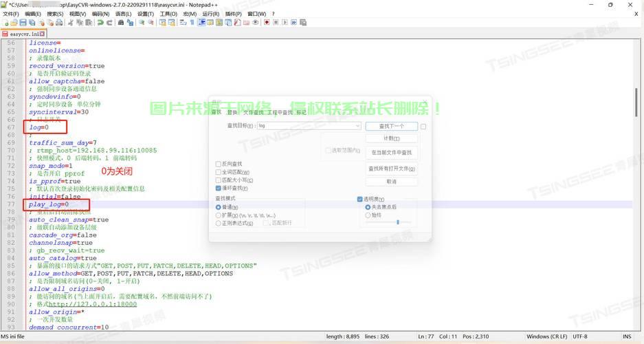Image resolution: width=644 pixels, height=344 pixels.
Task: Click the 计数 button
Action: (391, 138)
